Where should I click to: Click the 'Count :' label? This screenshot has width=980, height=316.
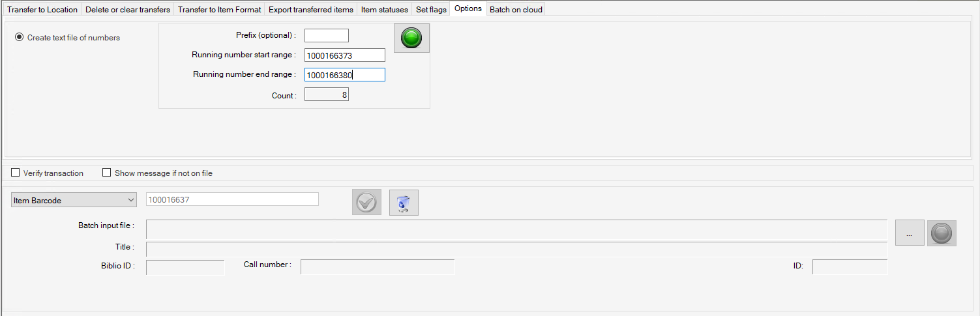coord(284,96)
